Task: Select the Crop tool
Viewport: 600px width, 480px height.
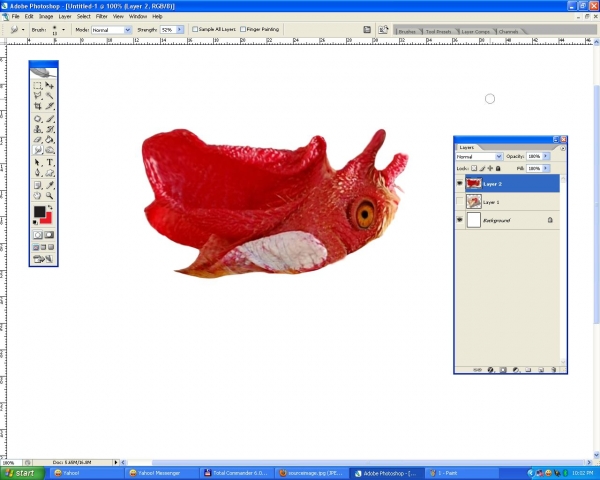Action: click(x=38, y=106)
